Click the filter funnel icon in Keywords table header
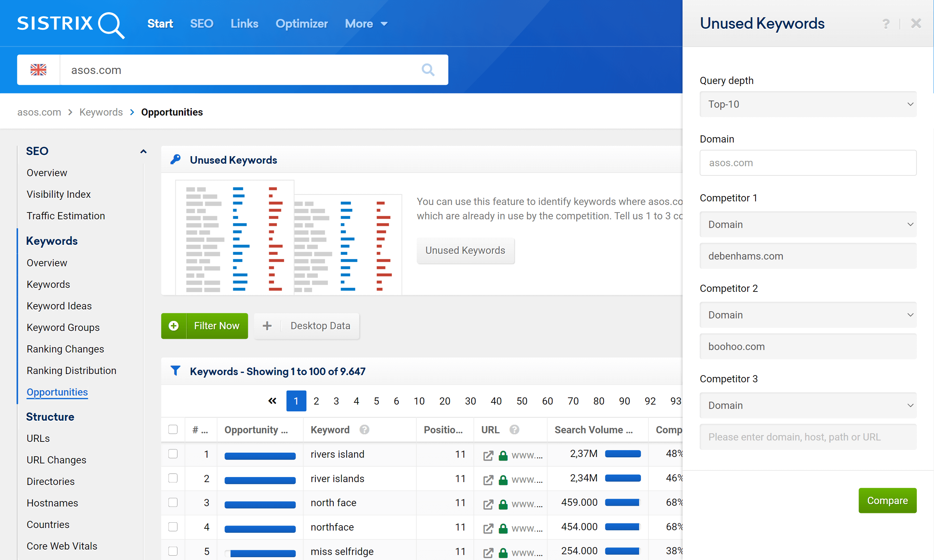The image size is (934, 560). click(175, 371)
